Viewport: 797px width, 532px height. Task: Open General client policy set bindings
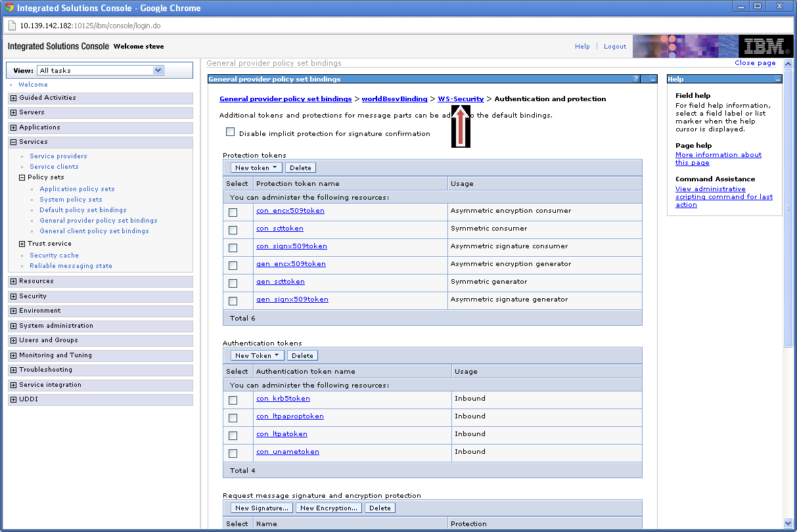pyautogui.click(x=94, y=231)
